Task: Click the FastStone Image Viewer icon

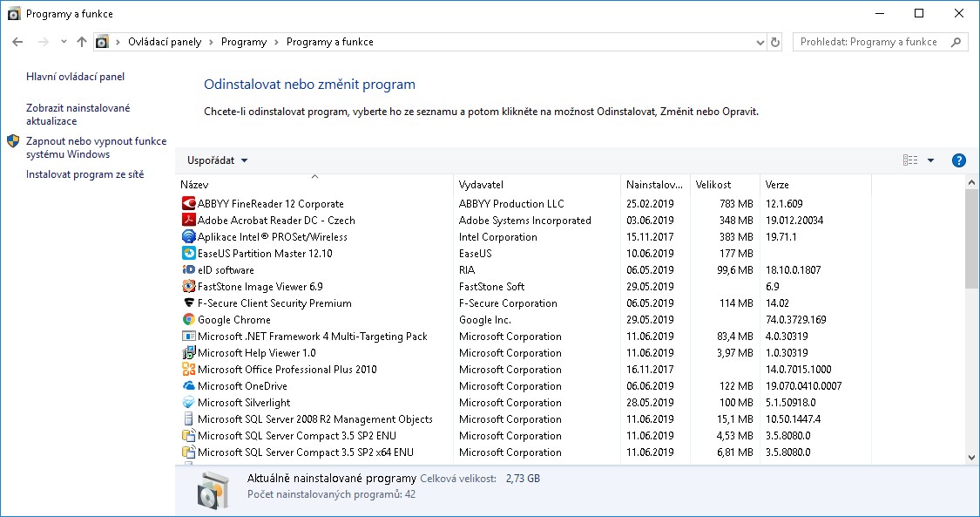Action: 188,287
